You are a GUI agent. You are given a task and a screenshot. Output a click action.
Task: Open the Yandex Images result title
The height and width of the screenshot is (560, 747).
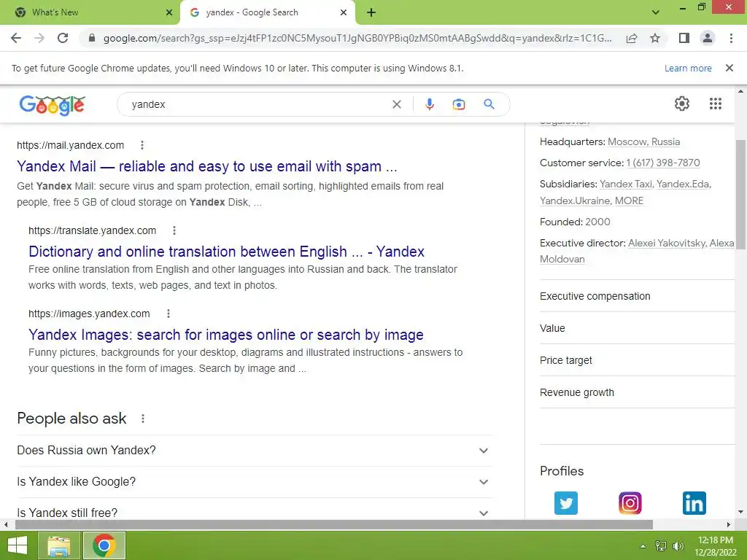pyautogui.click(x=226, y=335)
